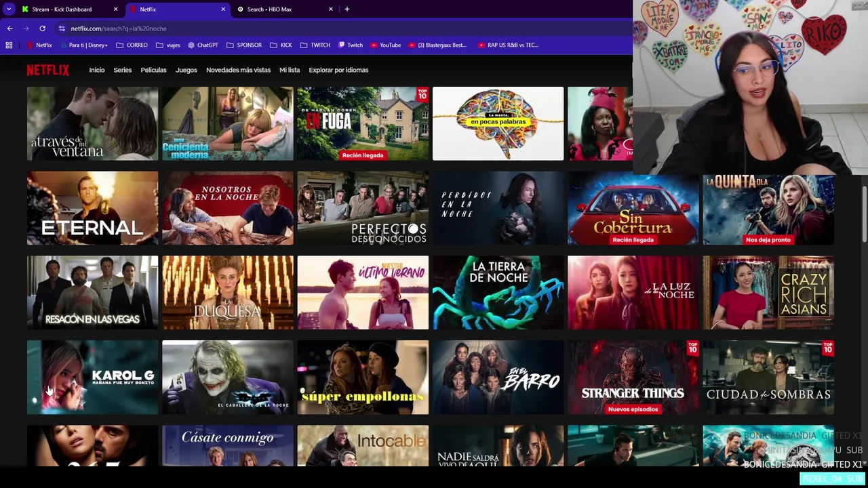868x488 pixels.
Task: Open Resacón en Las Vegas thumbnail
Action: [92, 293]
